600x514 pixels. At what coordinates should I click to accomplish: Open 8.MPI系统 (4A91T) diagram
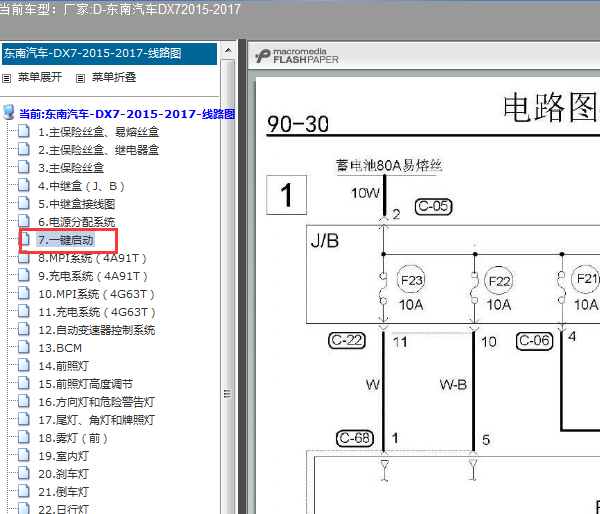pos(92,258)
